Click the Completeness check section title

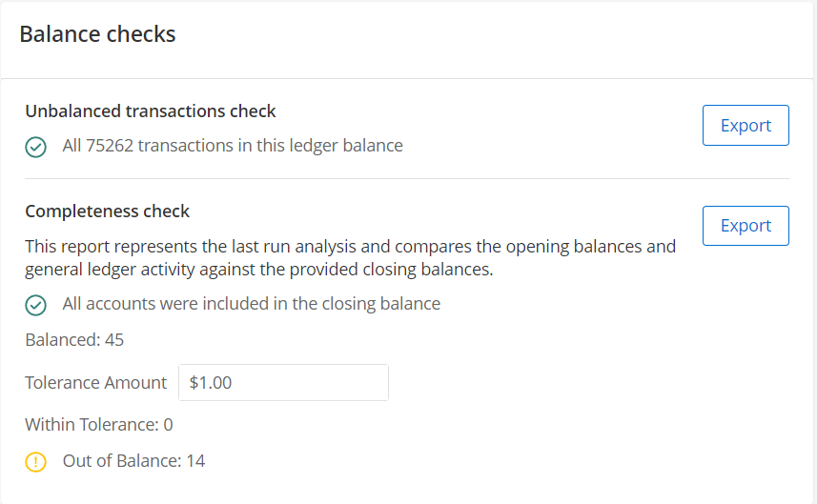click(108, 212)
